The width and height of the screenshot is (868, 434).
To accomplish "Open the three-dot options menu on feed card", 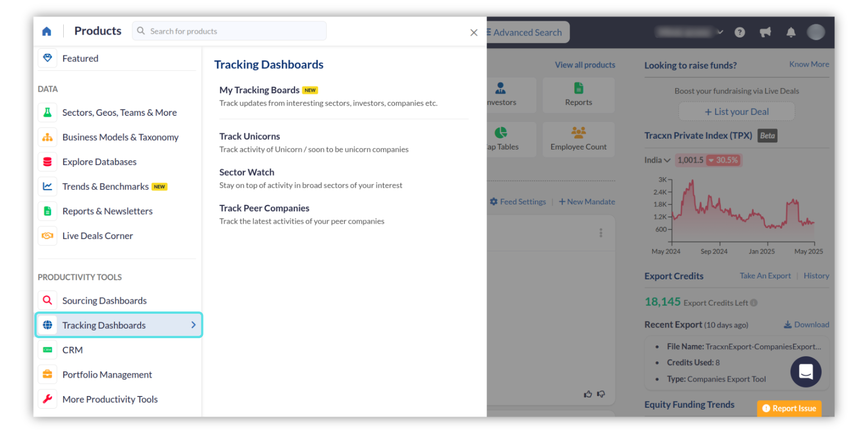I will pos(601,233).
